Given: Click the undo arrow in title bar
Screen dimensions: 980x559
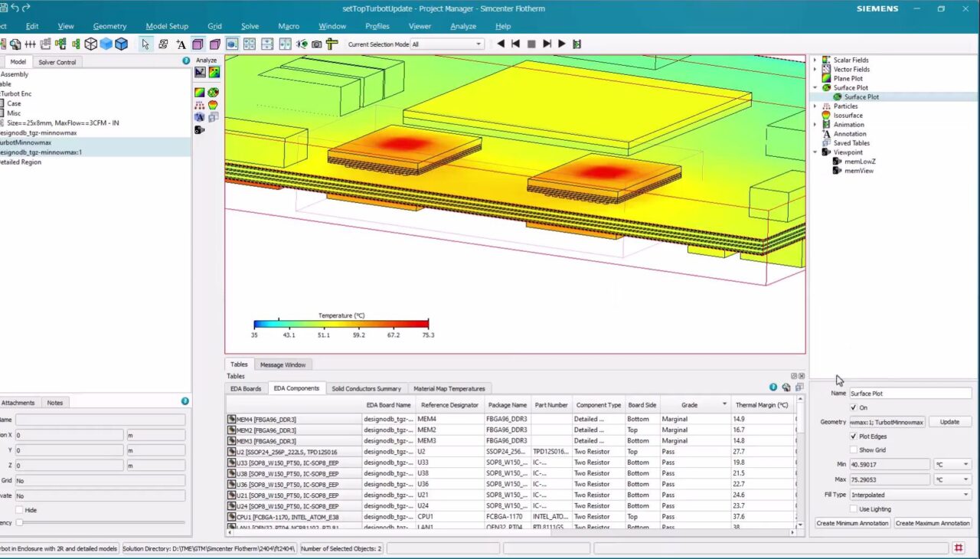Looking at the screenshot, I should tap(13, 8).
